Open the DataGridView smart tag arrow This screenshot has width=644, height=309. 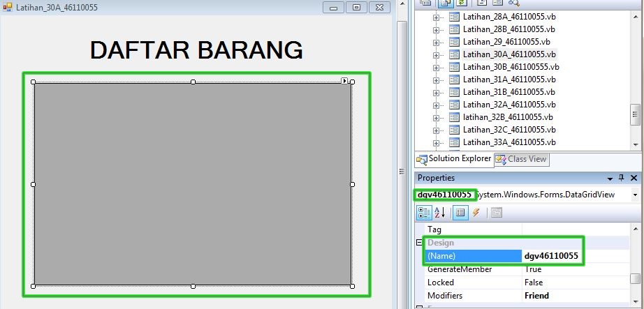point(344,80)
